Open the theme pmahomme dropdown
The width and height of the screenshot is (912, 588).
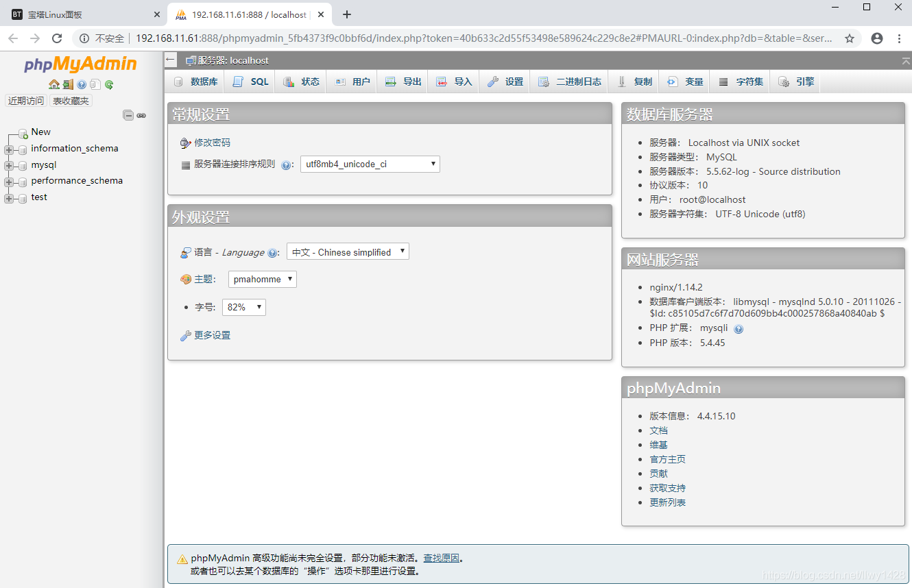click(x=263, y=279)
